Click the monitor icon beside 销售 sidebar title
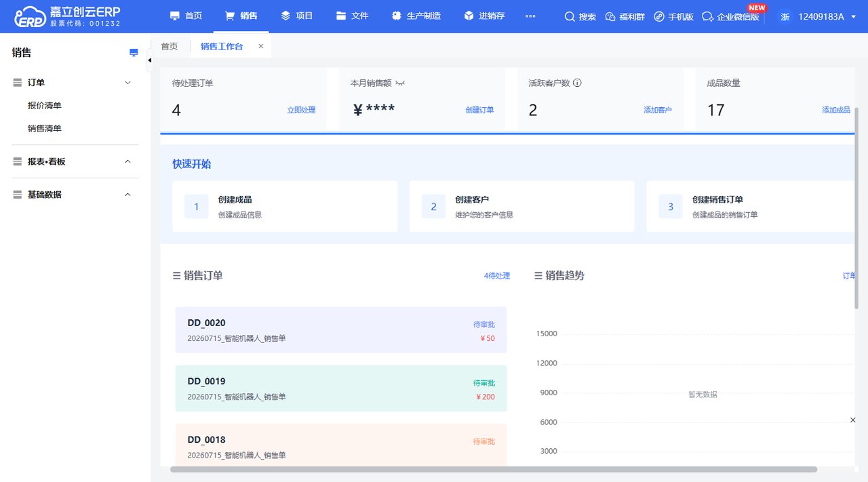The image size is (868, 482). (x=134, y=53)
